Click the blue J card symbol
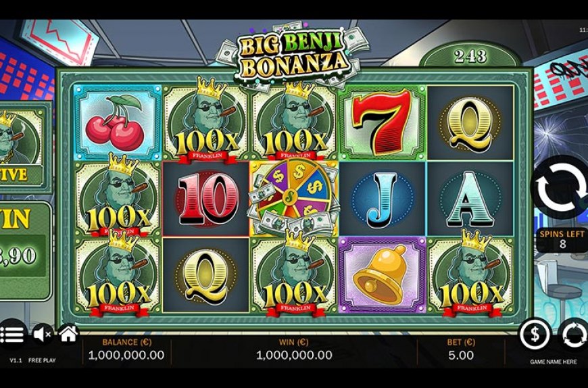The height and width of the screenshot is (388, 588). [382, 199]
